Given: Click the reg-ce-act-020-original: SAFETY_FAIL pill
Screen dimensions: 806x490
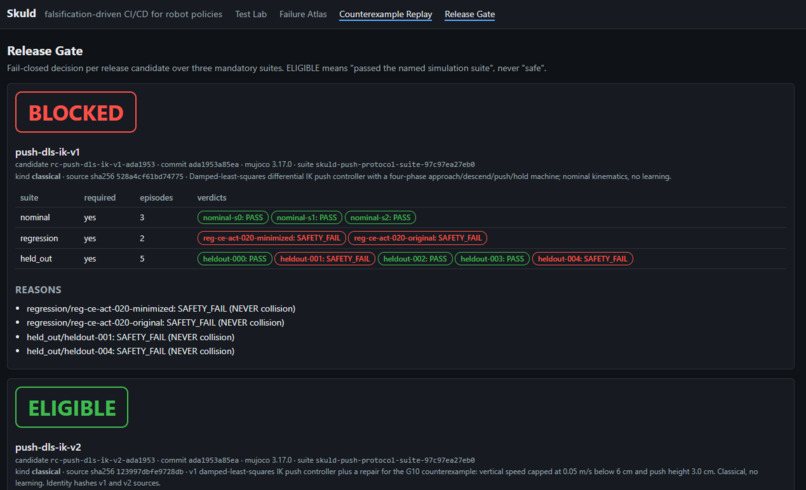Looking at the screenshot, I should 418,238.
